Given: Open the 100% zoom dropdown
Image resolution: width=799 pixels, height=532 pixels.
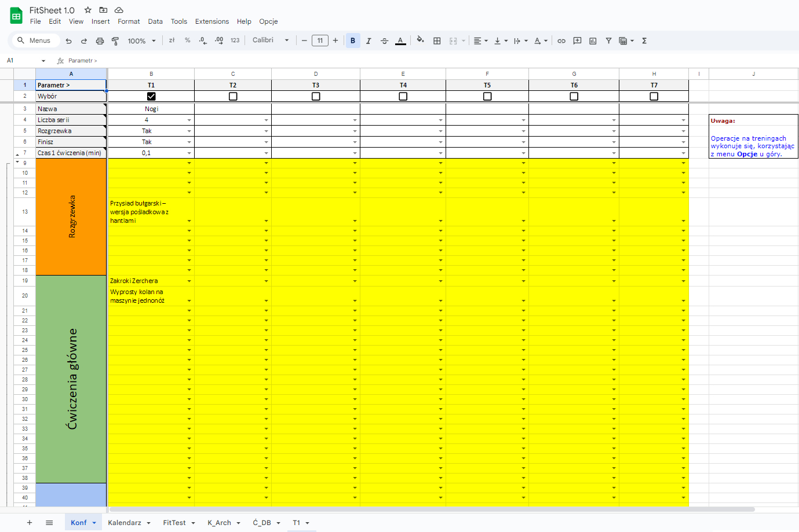Looking at the screenshot, I should [x=141, y=41].
